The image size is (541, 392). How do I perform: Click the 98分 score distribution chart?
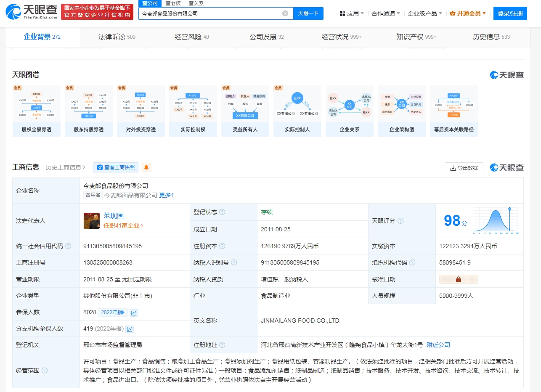click(496, 221)
